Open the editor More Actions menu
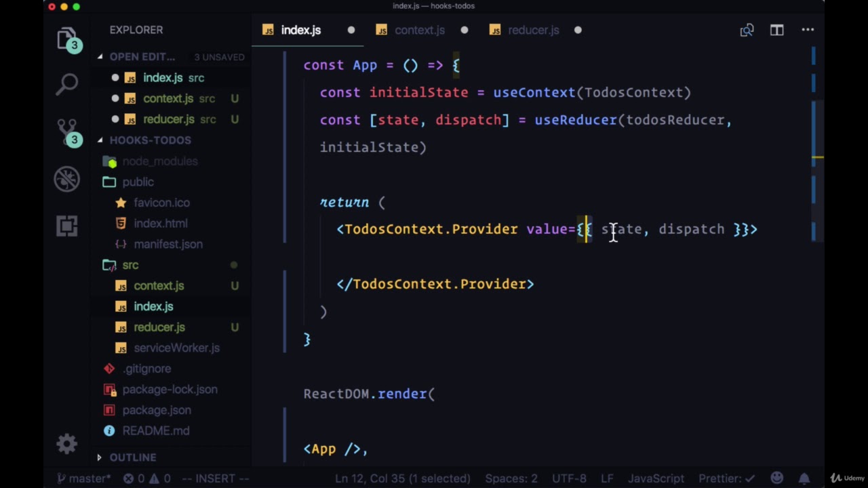The width and height of the screenshot is (868, 488). (808, 30)
